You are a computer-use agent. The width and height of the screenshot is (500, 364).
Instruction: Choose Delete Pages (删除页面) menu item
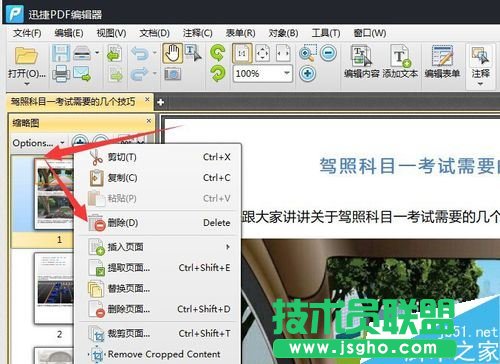159,309
